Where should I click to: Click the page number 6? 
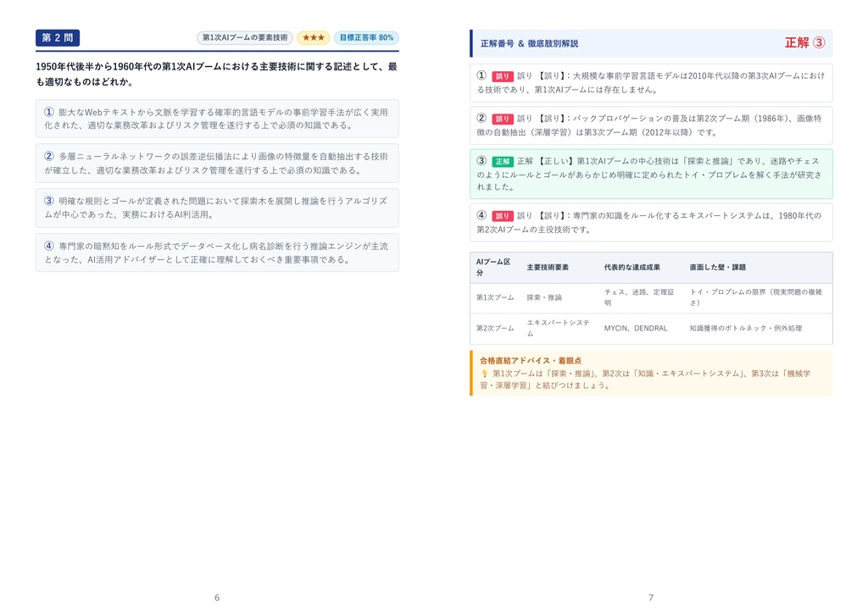tap(217, 597)
